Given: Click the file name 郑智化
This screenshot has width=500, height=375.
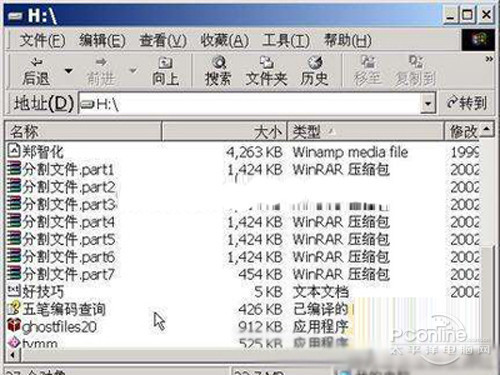Looking at the screenshot, I should 42,152.
